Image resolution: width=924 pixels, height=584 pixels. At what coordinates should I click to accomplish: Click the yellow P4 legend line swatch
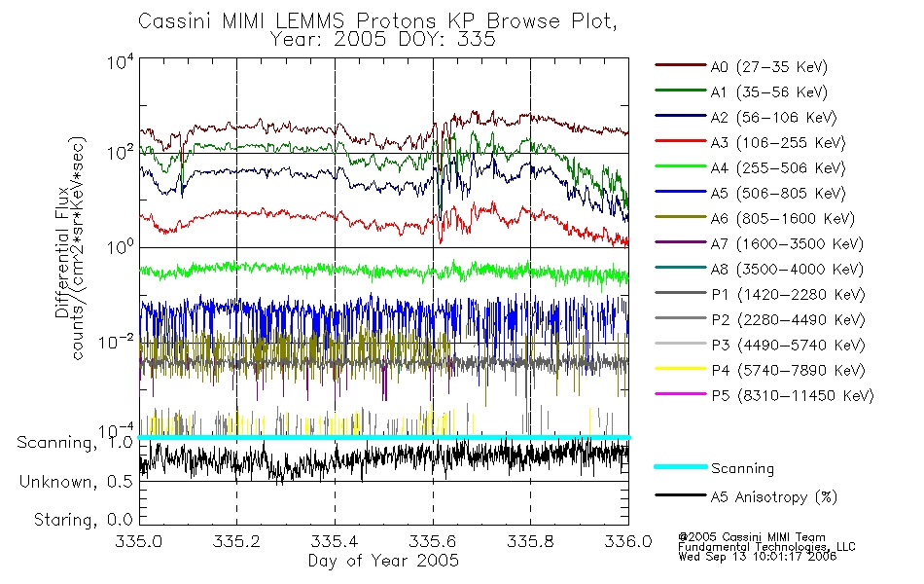coord(680,369)
